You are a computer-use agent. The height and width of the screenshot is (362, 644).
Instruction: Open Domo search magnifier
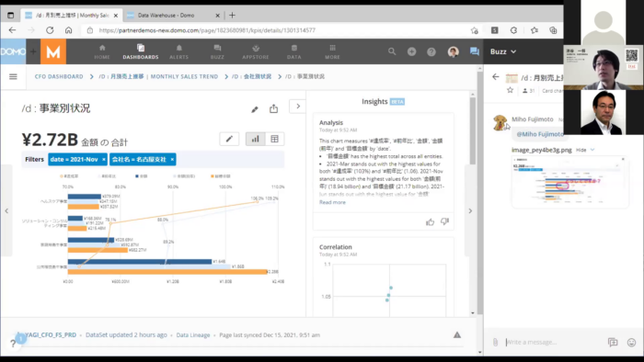(392, 51)
